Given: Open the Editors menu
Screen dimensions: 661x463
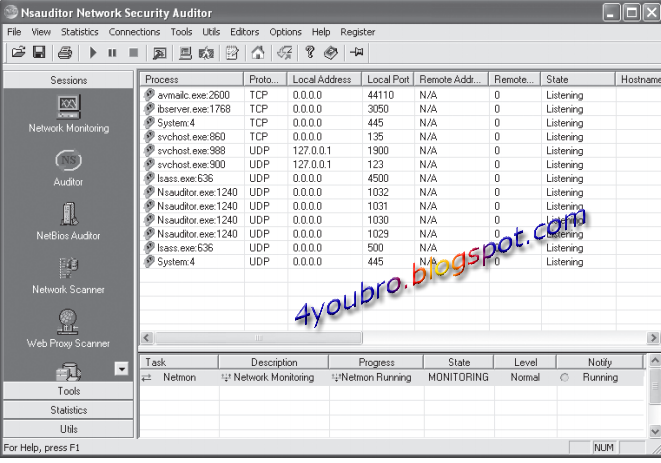Looking at the screenshot, I should click(245, 32).
